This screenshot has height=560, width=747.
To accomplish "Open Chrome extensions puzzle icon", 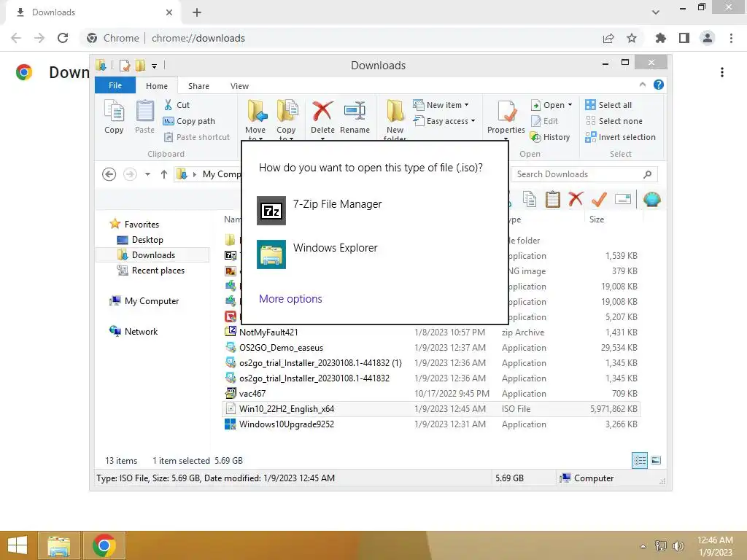I will pos(661,38).
